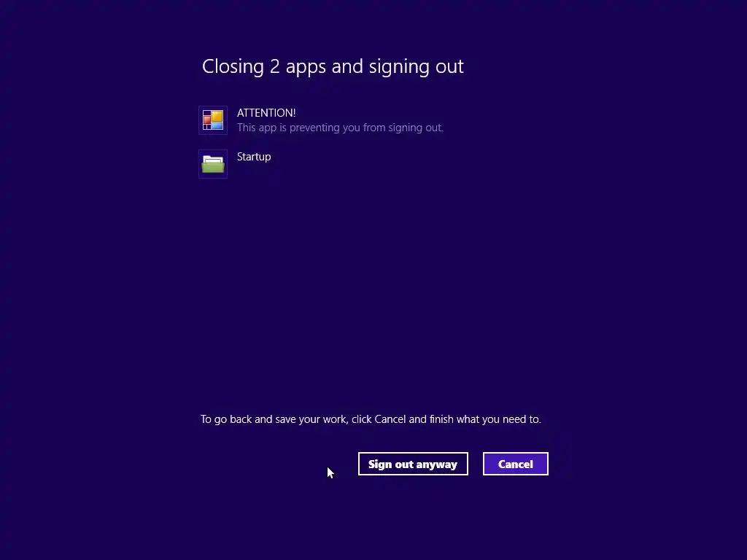Click the 'Closing 2 apps and signing out' heading
Screen dimensions: 747x560
(x=333, y=66)
